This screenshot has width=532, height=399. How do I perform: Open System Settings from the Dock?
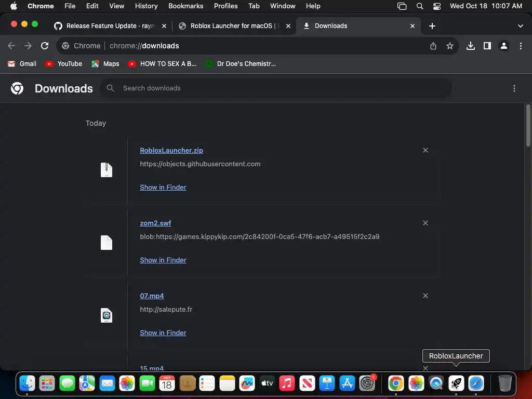367,383
